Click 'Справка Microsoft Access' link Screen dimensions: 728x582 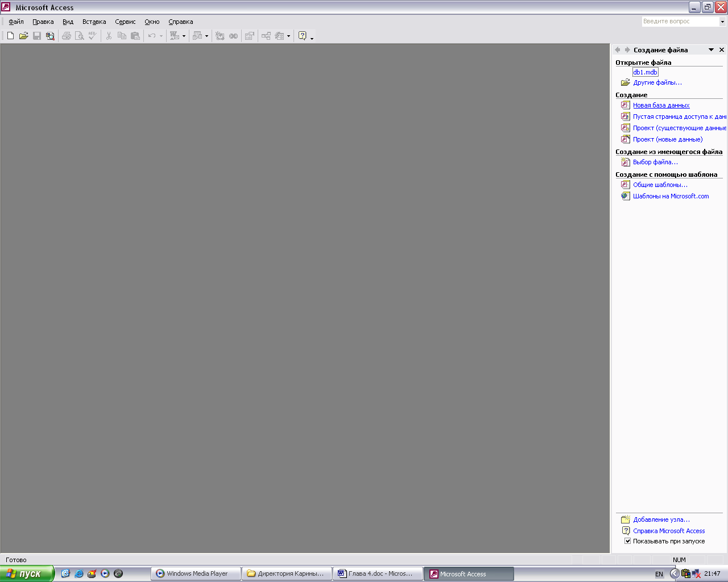(x=669, y=531)
